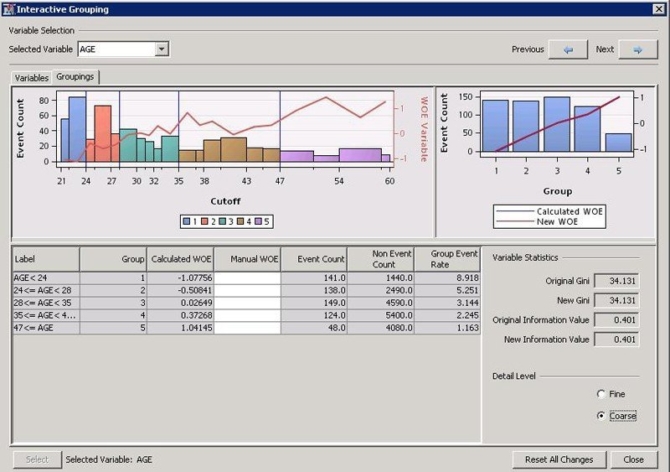Select the Fine detail level radio button
The image size is (670, 472).
point(601,394)
